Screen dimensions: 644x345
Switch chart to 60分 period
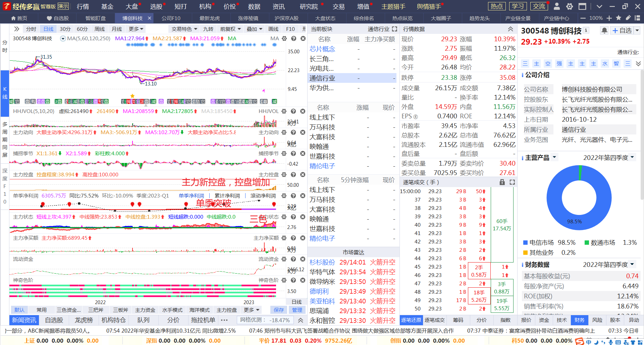[x=82, y=29]
